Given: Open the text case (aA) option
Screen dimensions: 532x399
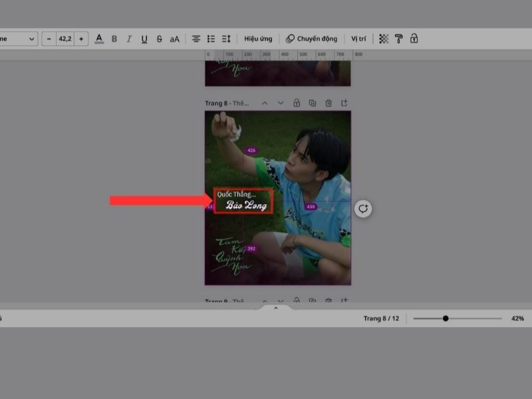Looking at the screenshot, I should pyautogui.click(x=174, y=39).
